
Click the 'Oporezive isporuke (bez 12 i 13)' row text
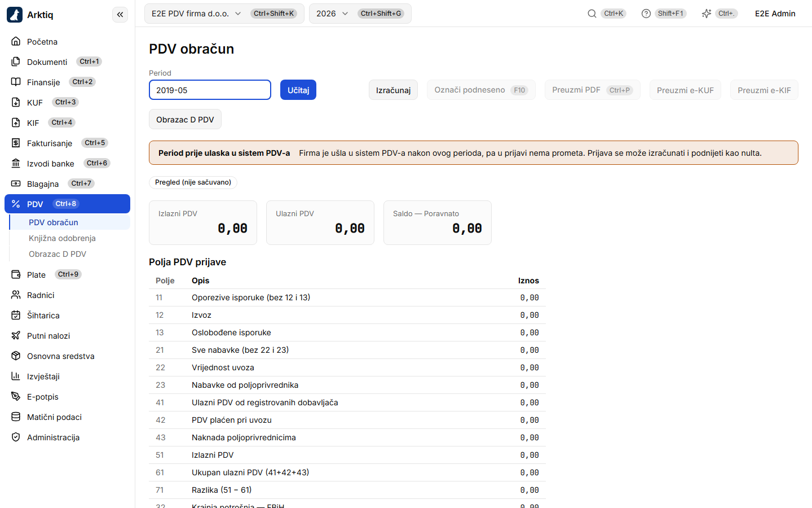tap(251, 297)
